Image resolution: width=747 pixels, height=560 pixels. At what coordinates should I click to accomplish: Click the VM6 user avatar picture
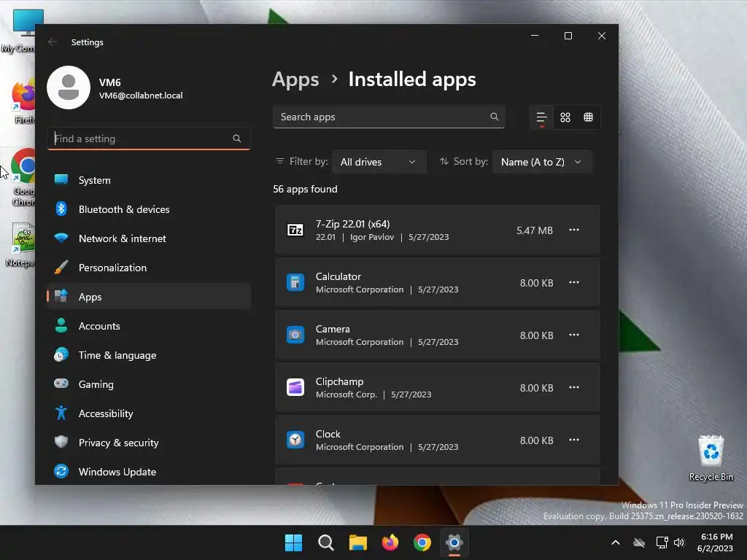69,87
